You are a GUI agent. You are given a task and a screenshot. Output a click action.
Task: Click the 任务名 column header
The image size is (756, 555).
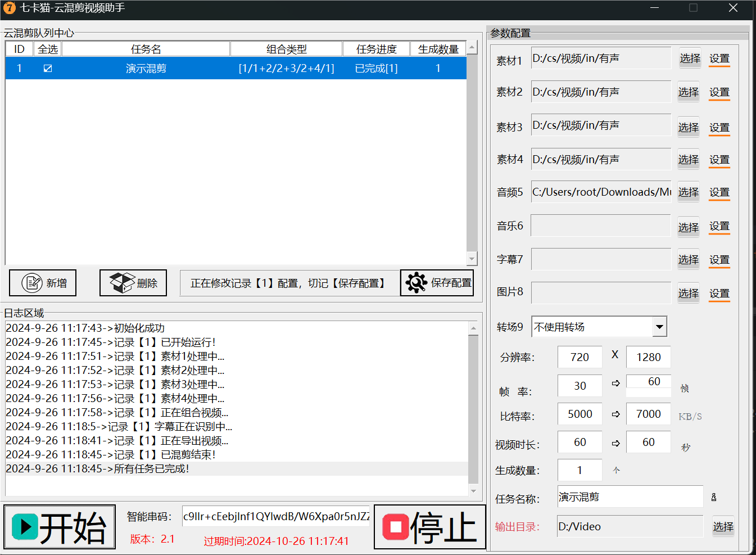146,49
